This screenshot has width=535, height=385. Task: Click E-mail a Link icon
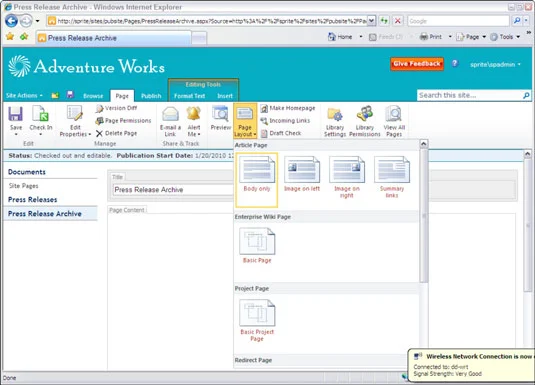[x=170, y=114]
